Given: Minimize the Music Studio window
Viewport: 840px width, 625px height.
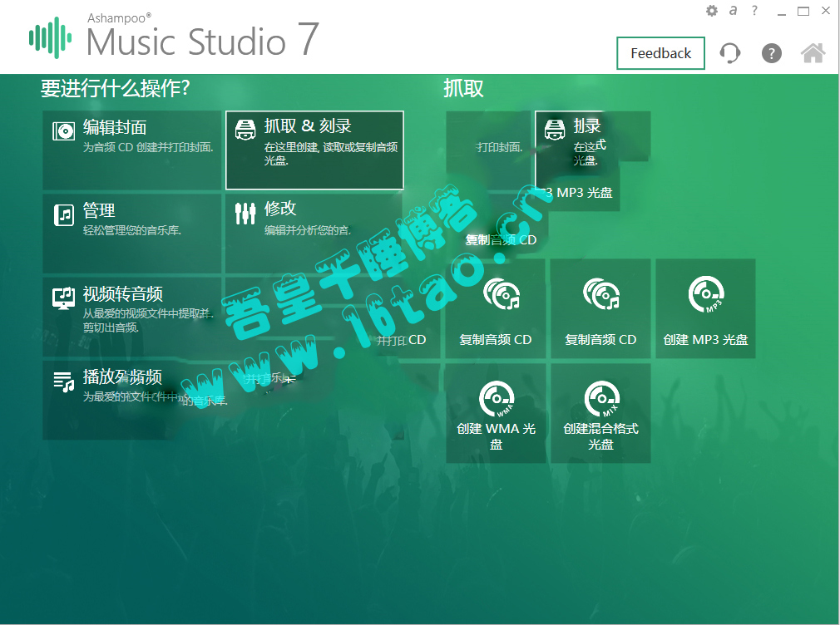Looking at the screenshot, I should click(x=781, y=11).
